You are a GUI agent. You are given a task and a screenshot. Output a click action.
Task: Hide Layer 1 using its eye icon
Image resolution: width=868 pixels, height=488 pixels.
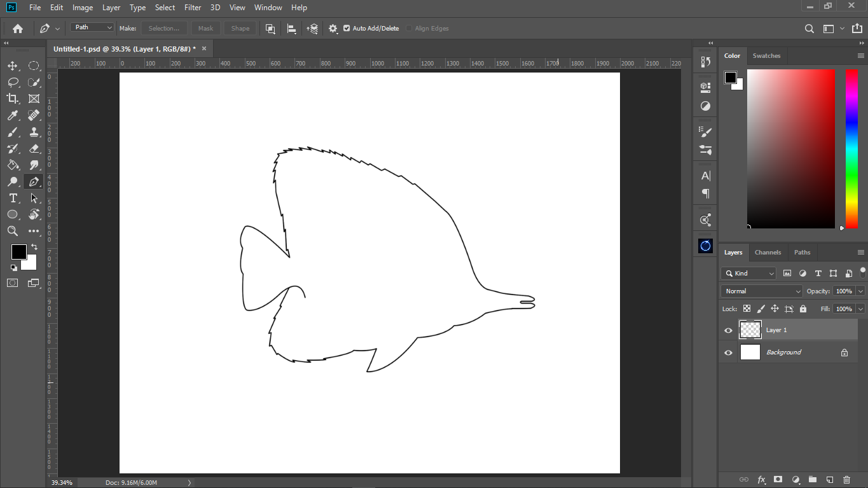pyautogui.click(x=728, y=330)
